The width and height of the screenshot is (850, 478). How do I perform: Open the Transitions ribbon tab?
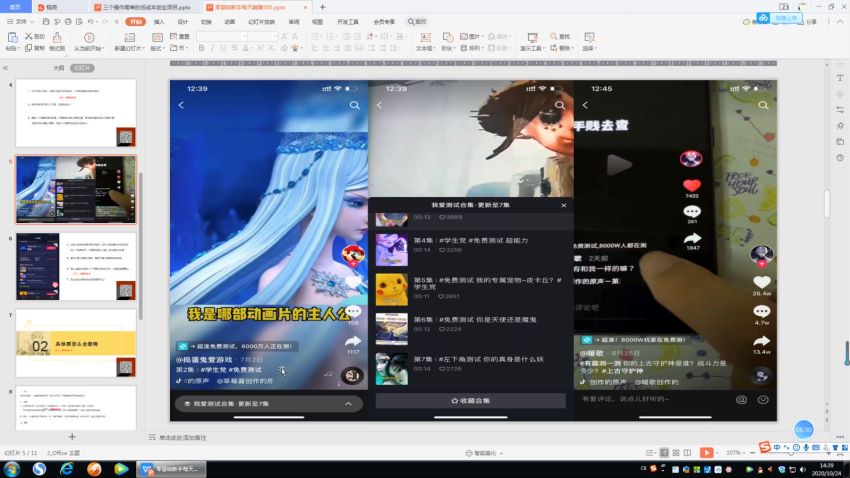click(x=206, y=22)
